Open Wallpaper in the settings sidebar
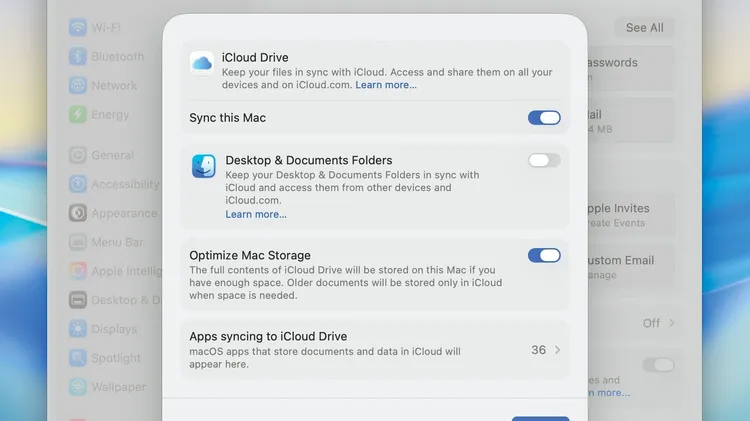Screen dimensions: 750x421 pyautogui.click(x=117, y=387)
